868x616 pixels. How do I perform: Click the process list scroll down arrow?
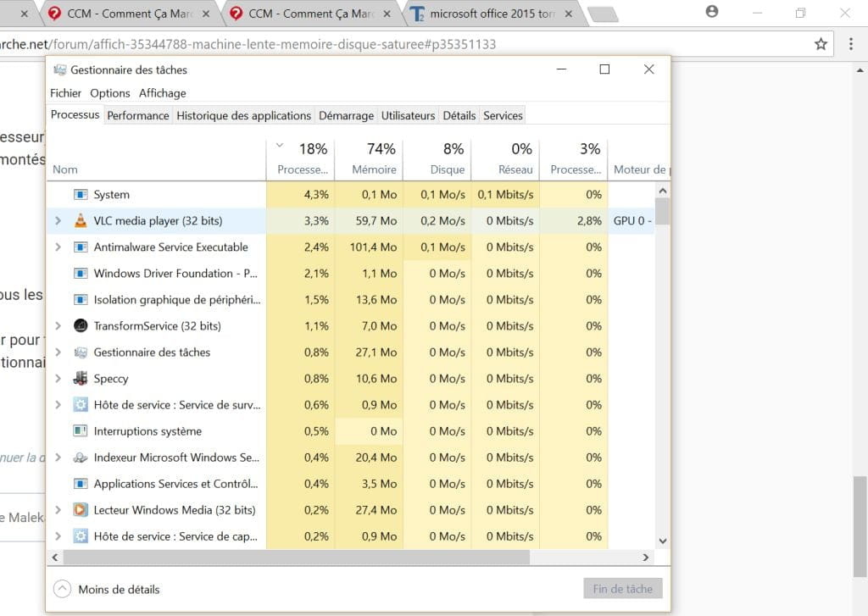pyautogui.click(x=663, y=541)
